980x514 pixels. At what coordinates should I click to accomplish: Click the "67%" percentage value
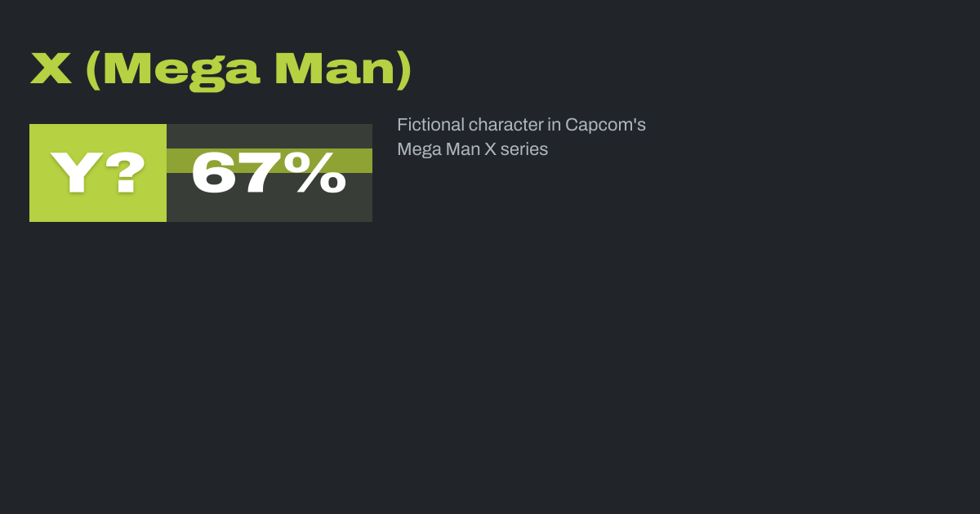click(269, 173)
